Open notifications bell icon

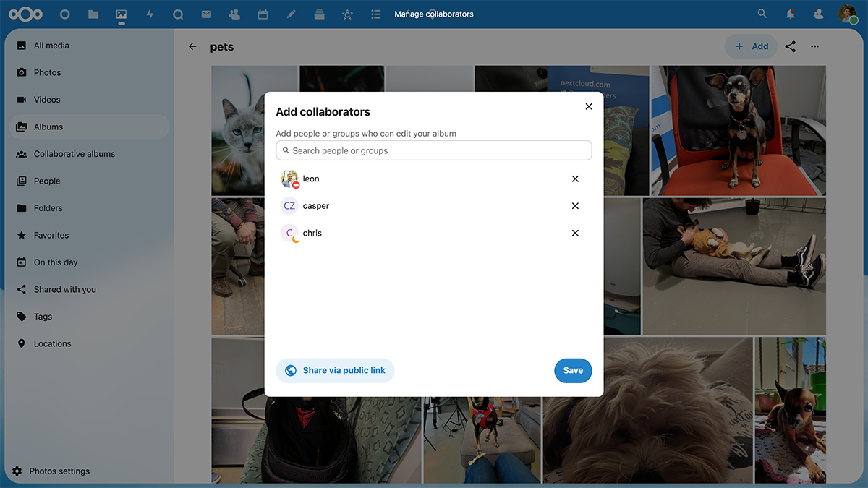point(791,14)
